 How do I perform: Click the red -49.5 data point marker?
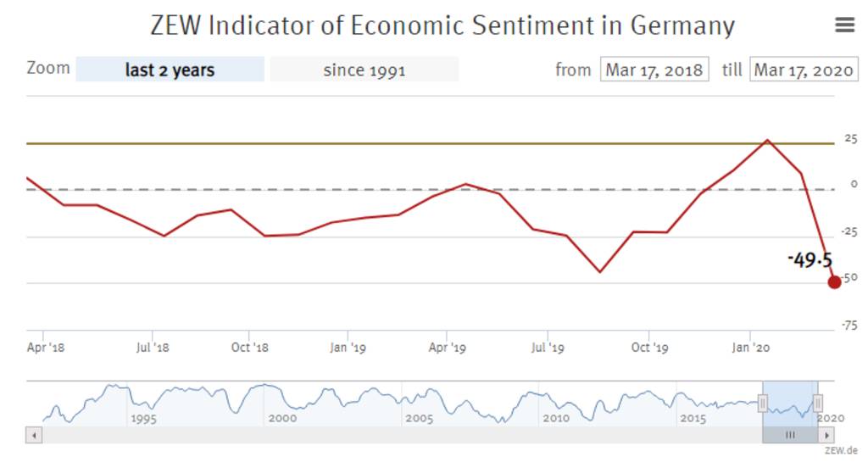(834, 281)
